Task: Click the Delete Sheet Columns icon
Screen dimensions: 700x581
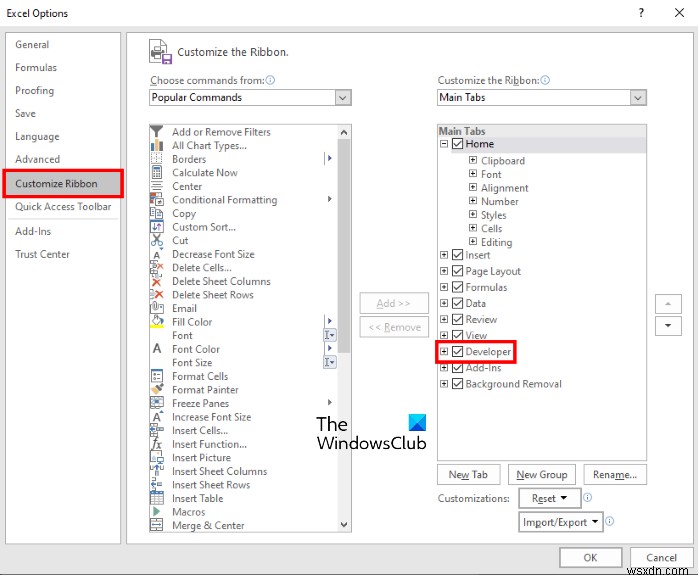Action: click(156, 281)
